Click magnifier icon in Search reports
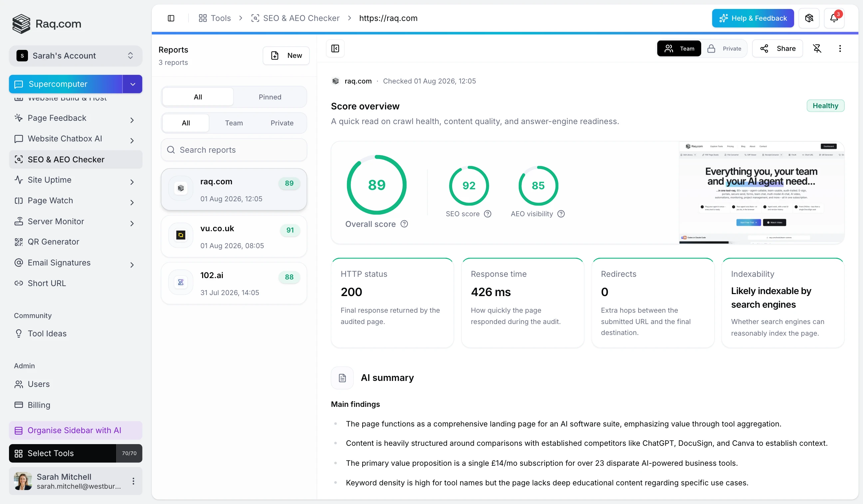Image resolution: width=863 pixels, height=504 pixels. tap(170, 150)
